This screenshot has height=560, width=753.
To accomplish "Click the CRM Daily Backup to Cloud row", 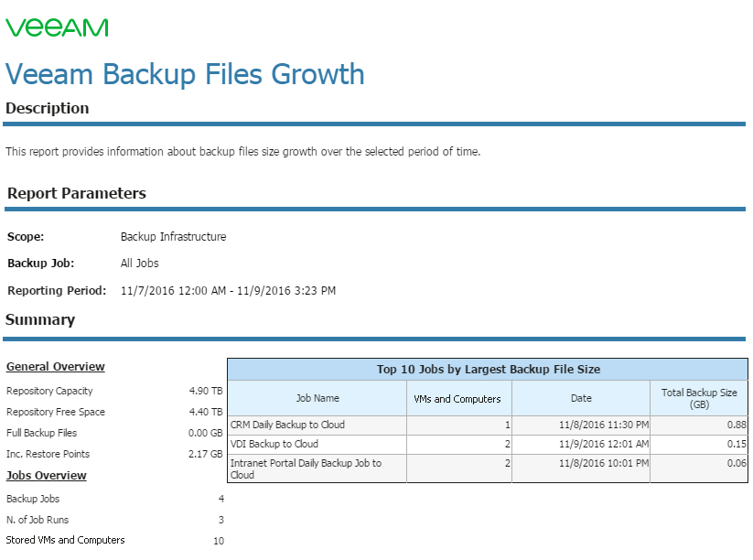I will point(488,425).
